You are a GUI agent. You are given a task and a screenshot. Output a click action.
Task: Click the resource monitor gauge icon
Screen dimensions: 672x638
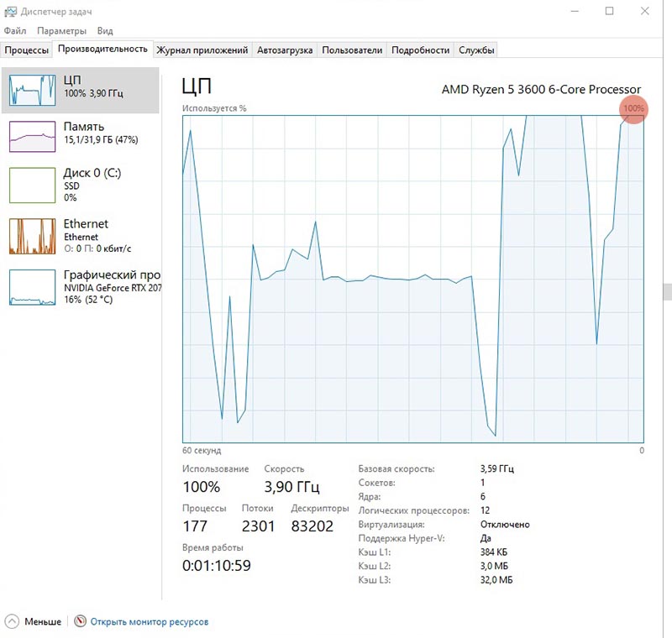click(x=80, y=621)
